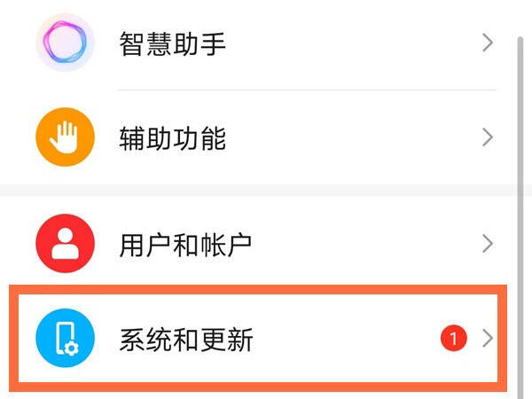Expand 辅助功能 via its right chevron
Image resolution: width=532 pixels, height=399 pixels.
click(488, 137)
